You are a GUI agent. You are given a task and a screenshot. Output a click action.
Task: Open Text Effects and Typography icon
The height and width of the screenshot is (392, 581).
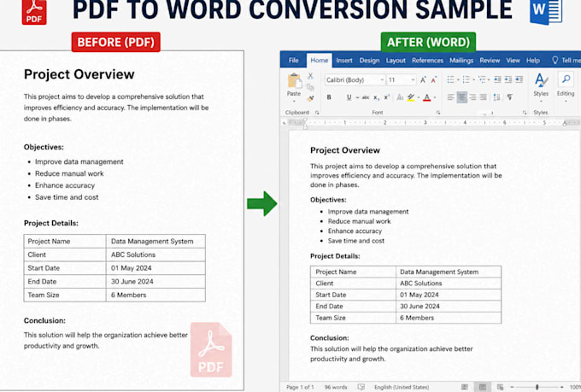[400, 97]
